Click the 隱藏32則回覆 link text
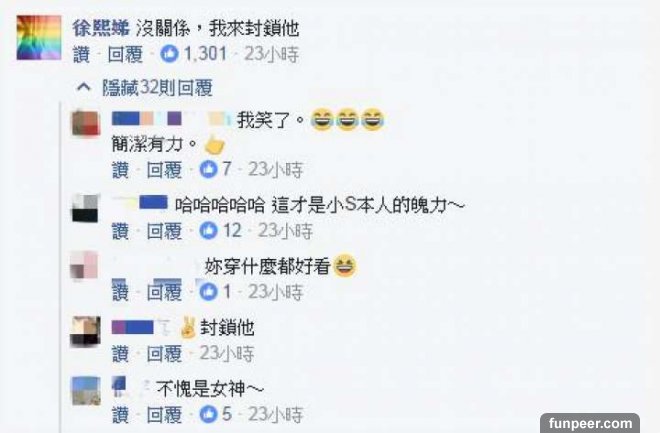Image resolution: width=660 pixels, height=433 pixels. 157,88
